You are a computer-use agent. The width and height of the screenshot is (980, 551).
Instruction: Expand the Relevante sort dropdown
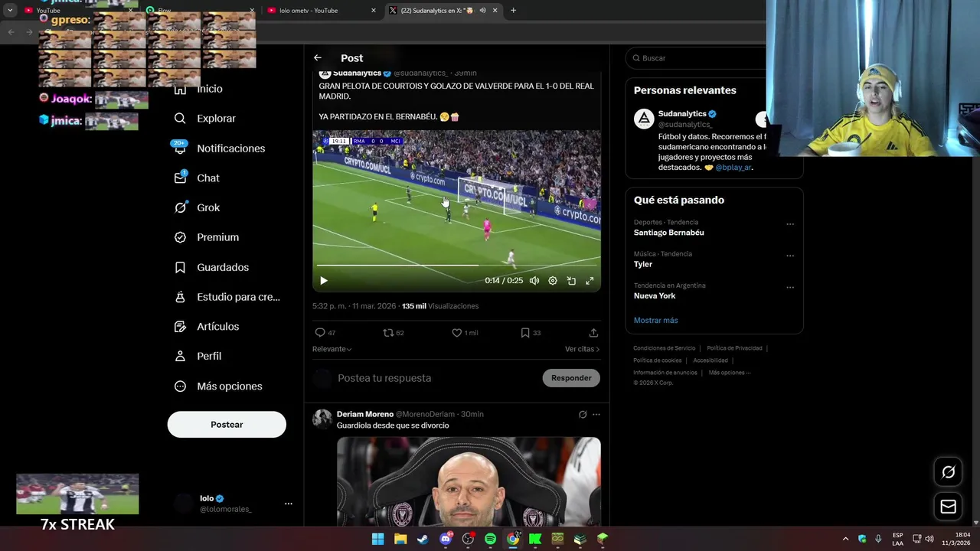pos(332,349)
